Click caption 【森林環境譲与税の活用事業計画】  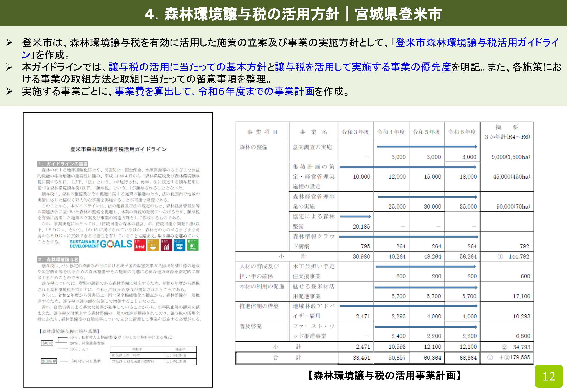384,376
